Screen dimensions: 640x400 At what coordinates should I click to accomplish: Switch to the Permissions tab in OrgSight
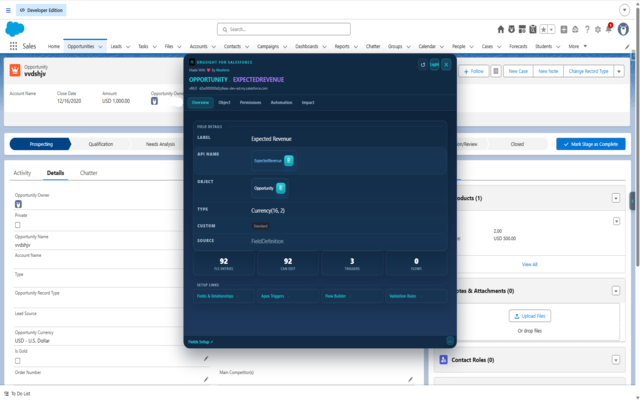click(x=251, y=102)
